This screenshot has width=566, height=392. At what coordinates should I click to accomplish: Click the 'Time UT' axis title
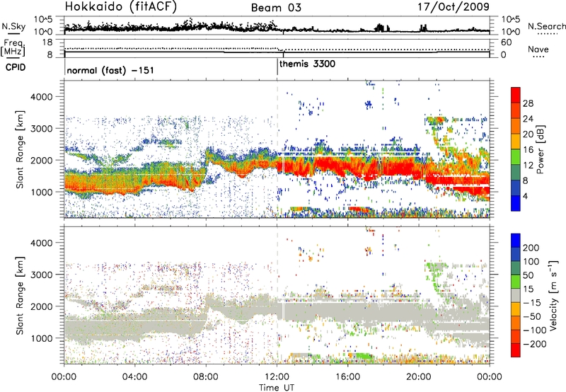(277, 387)
